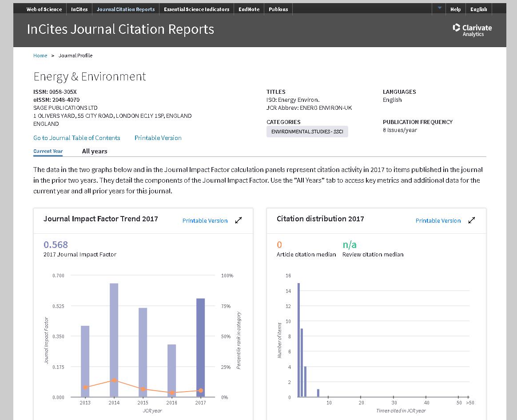Go to Essential Science Indicators
Screen dimensions: 517x420
click(196, 9)
